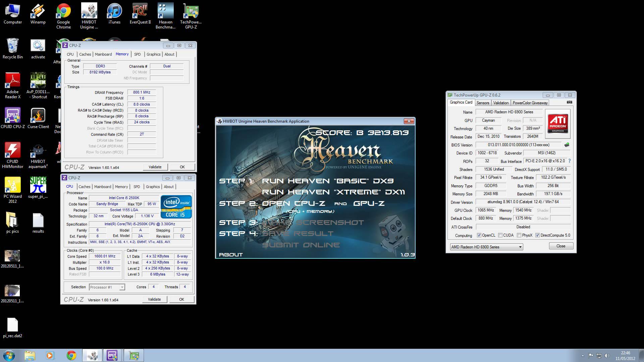The height and width of the screenshot is (362, 644).
Task: Click Validate in lower CPU-Z window
Action: pyautogui.click(x=154, y=299)
